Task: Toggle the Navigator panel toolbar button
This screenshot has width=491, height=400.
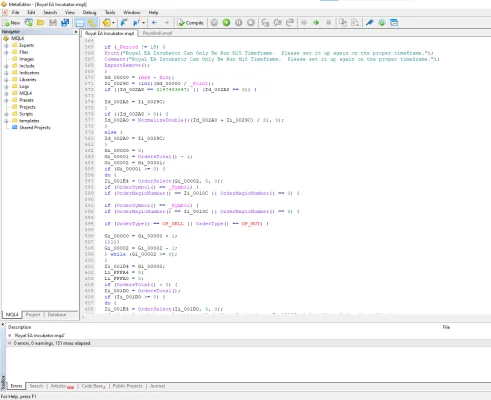Action: [x=80, y=23]
